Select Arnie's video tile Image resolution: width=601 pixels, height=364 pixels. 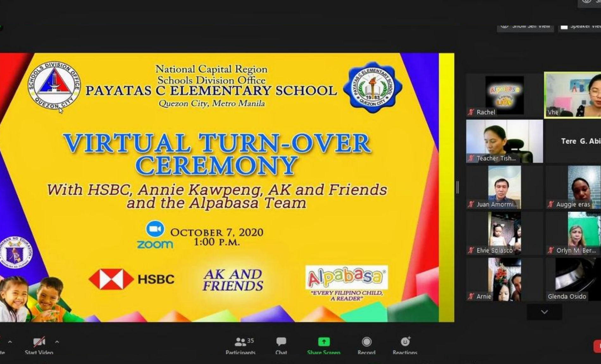[x=504, y=279]
